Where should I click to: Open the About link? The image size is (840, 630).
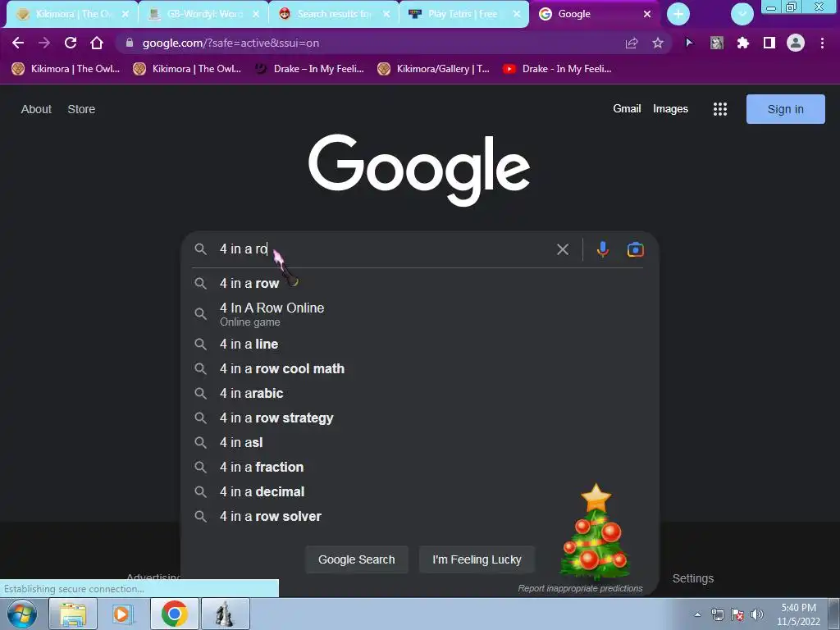pos(36,109)
